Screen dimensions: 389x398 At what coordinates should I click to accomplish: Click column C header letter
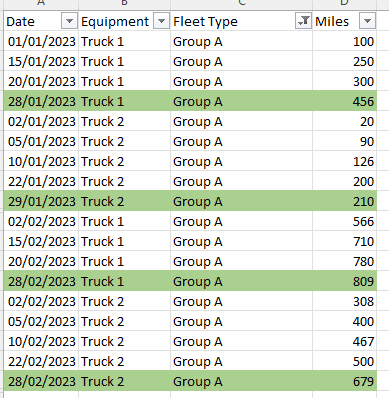pyautogui.click(x=241, y=3)
